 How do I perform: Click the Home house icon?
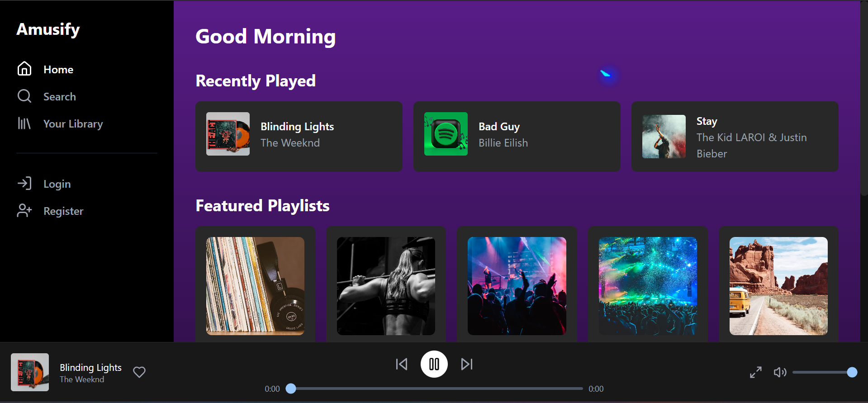(x=24, y=69)
